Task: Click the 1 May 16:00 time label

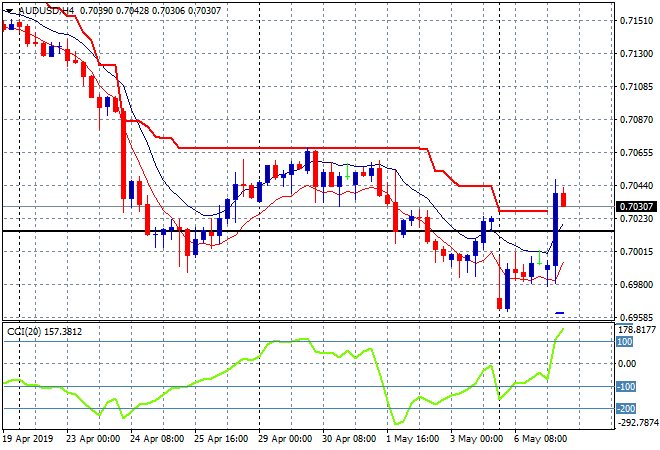Action: 412,439
